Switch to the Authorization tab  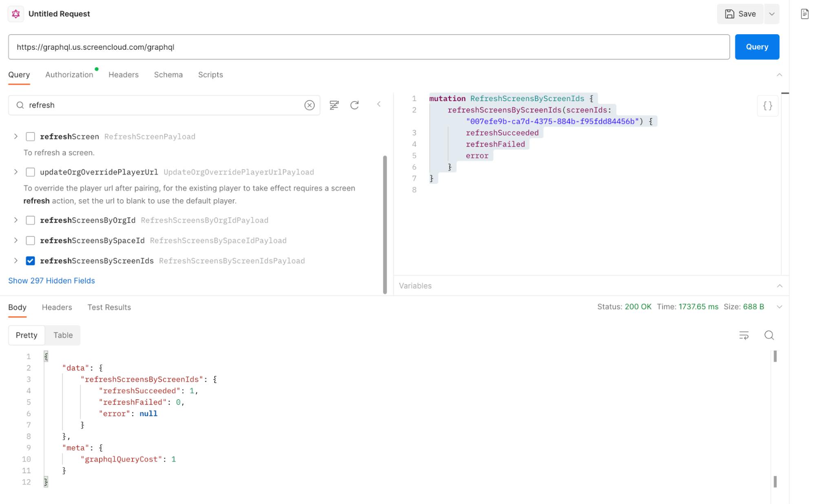[x=69, y=75]
